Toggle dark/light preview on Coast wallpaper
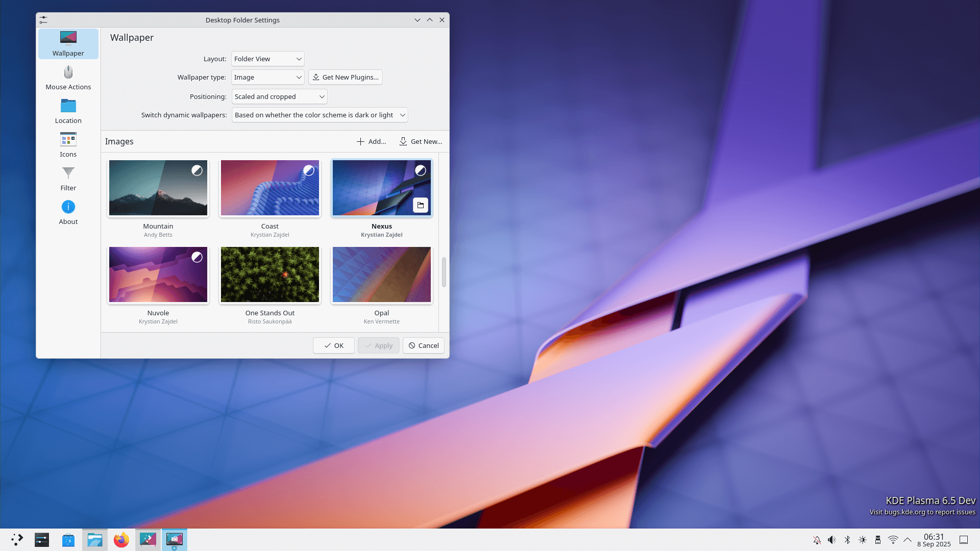This screenshot has height=551, width=980. coord(309,170)
